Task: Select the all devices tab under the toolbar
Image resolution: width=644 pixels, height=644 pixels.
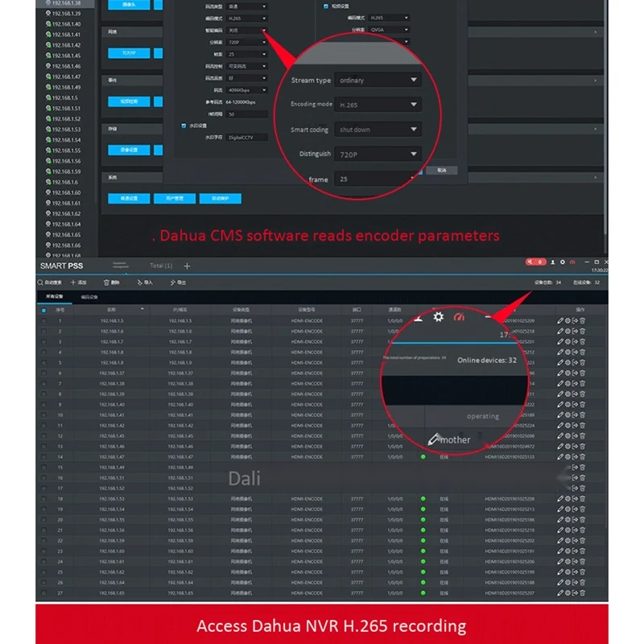Action: tap(54, 296)
